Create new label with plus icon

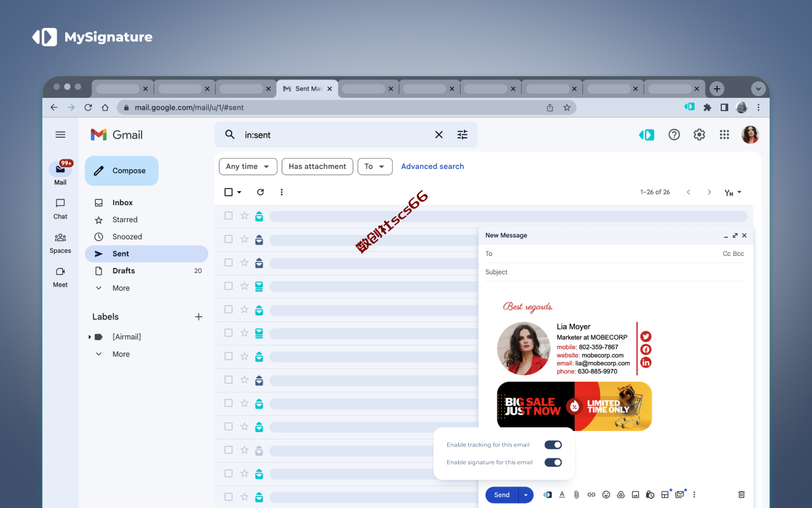tap(199, 317)
